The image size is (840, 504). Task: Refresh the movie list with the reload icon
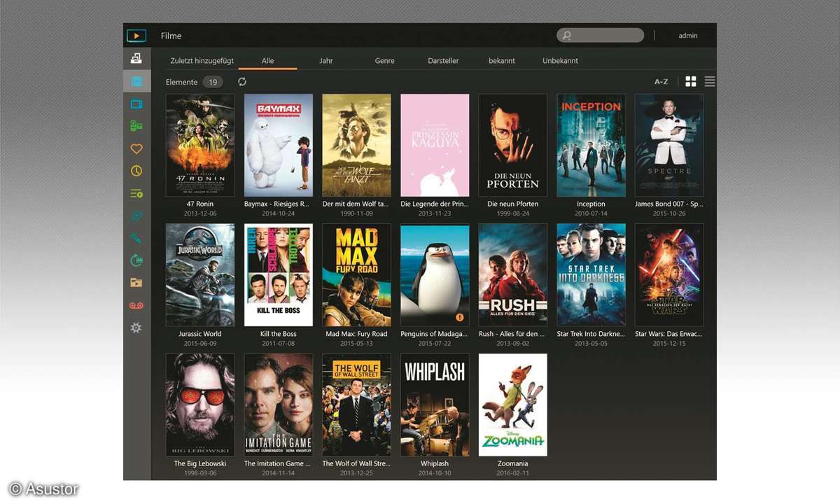click(x=242, y=82)
